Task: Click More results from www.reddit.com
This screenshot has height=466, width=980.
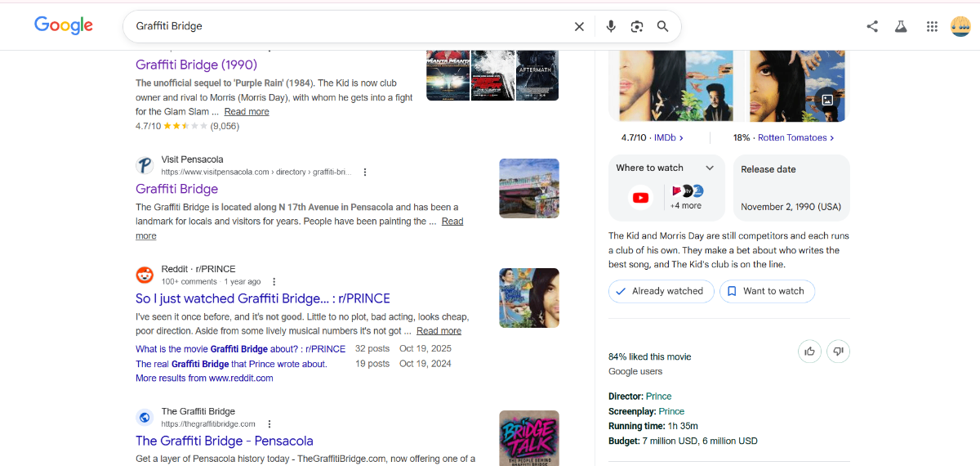Action: [204, 379]
